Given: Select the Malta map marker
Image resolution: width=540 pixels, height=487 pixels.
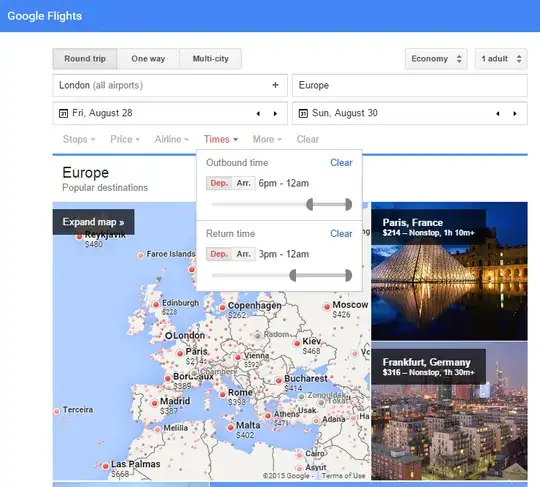Looking at the screenshot, I should click(230, 427).
